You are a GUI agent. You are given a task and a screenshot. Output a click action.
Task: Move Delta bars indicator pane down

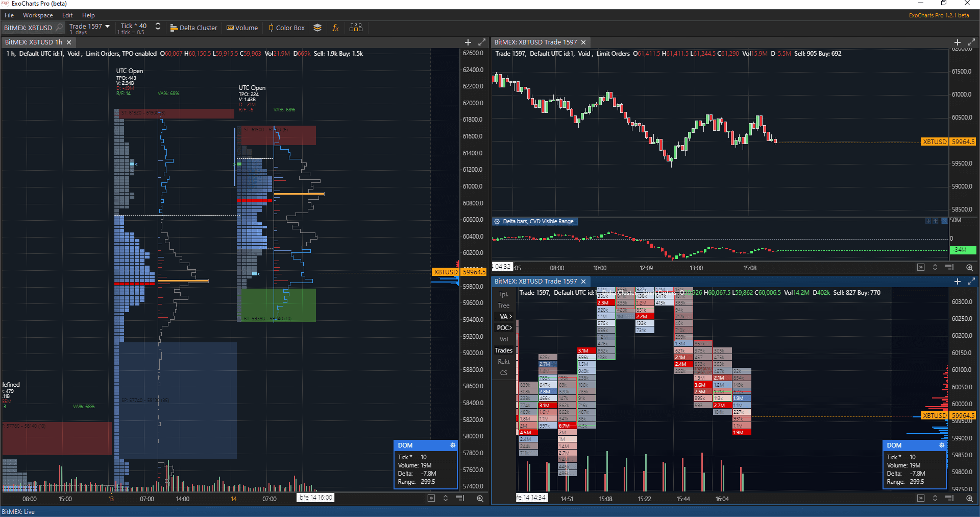928,221
